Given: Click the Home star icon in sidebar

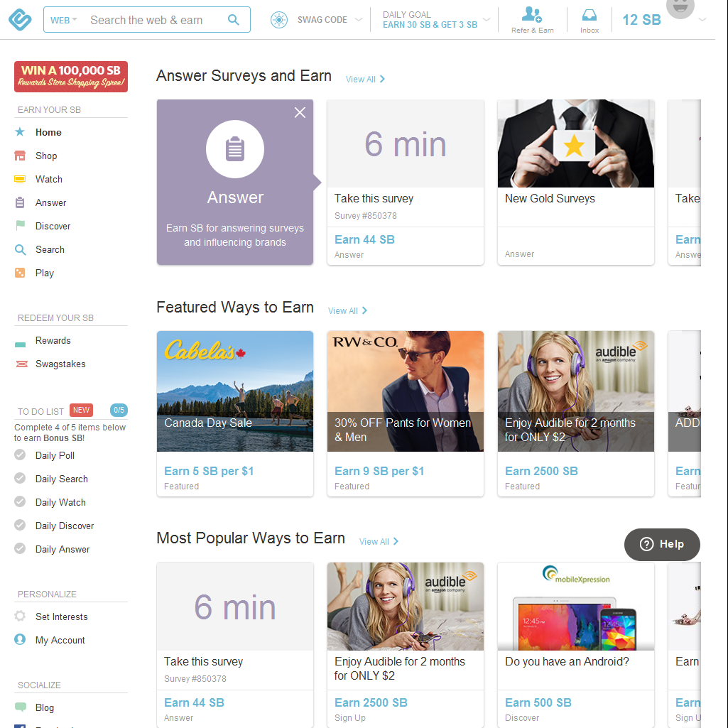Looking at the screenshot, I should coord(19,132).
